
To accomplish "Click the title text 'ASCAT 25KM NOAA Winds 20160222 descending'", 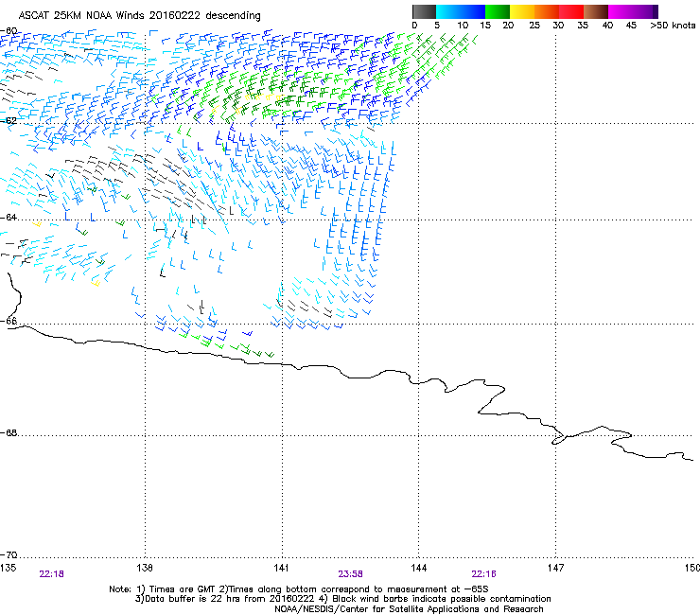I will 139,16.
